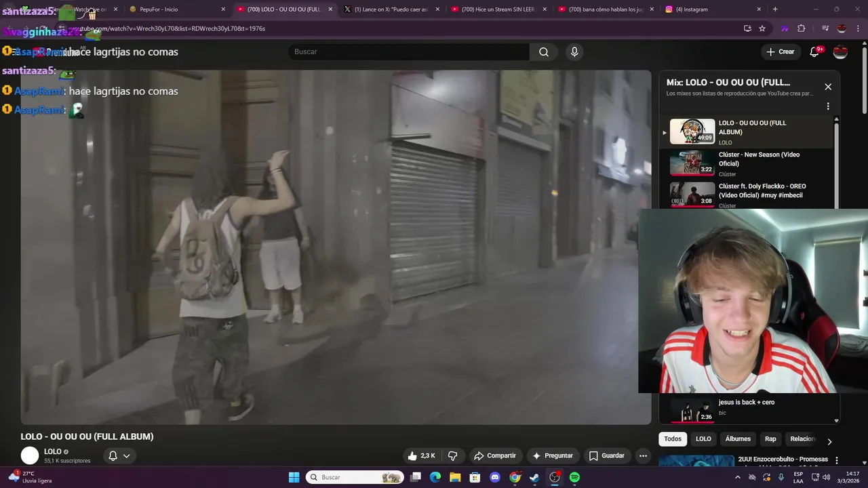Switch to the bana cómo hablan tab
Image resolution: width=868 pixels, height=488 pixels.
[x=605, y=9]
